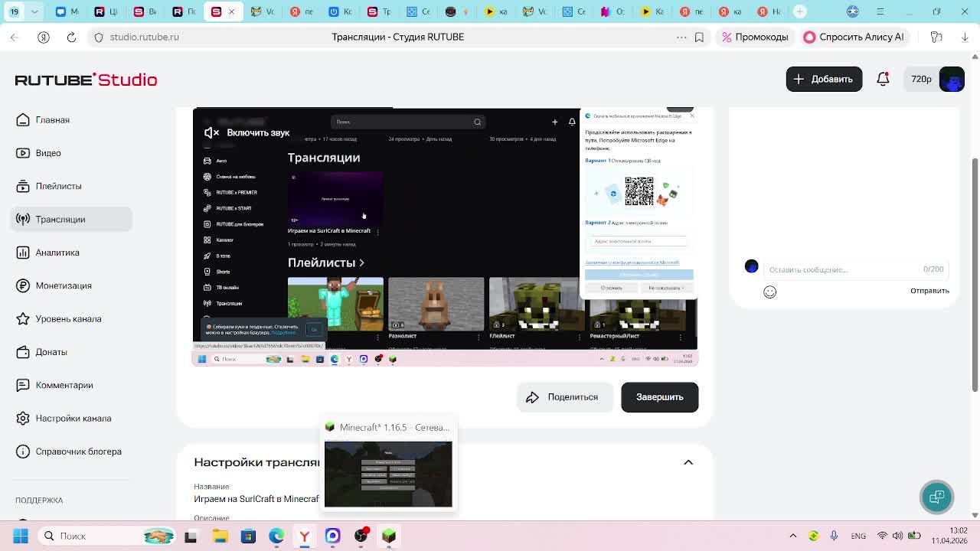Open a new browser tab with plus
The width and height of the screenshot is (980, 551).
click(x=799, y=11)
